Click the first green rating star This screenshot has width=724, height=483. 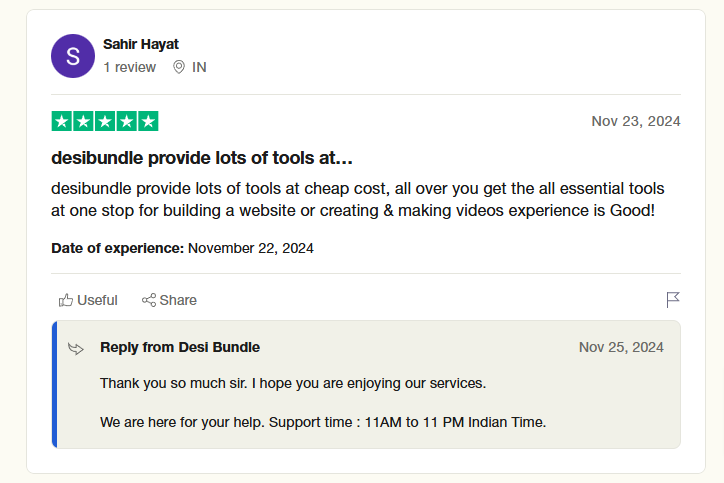[62, 122]
